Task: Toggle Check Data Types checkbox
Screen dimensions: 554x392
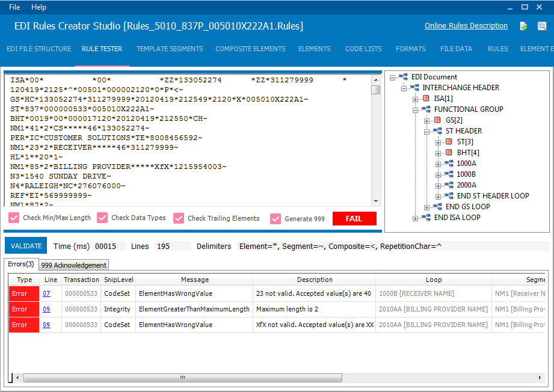Action: (102, 218)
